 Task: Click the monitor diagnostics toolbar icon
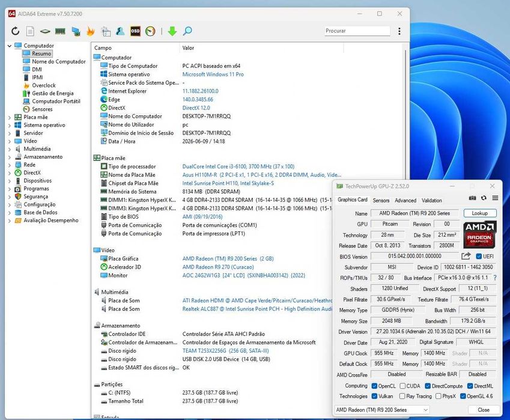click(76, 32)
